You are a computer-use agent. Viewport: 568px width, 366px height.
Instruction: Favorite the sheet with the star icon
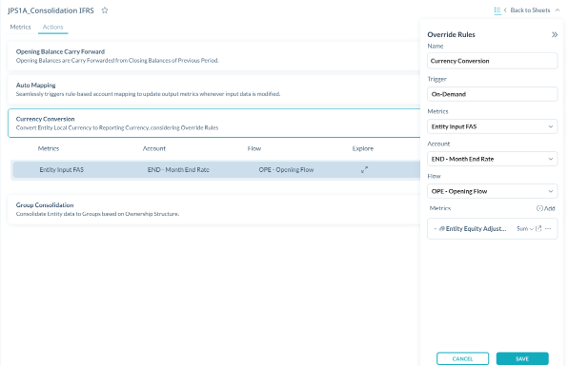(105, 10)
